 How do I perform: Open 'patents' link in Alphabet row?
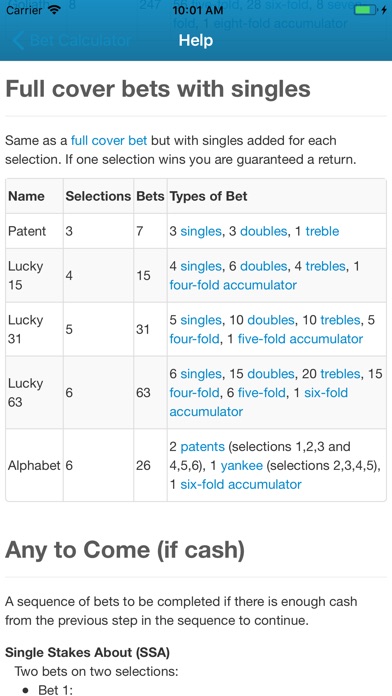pyautogui.click(x=203, y=447)
